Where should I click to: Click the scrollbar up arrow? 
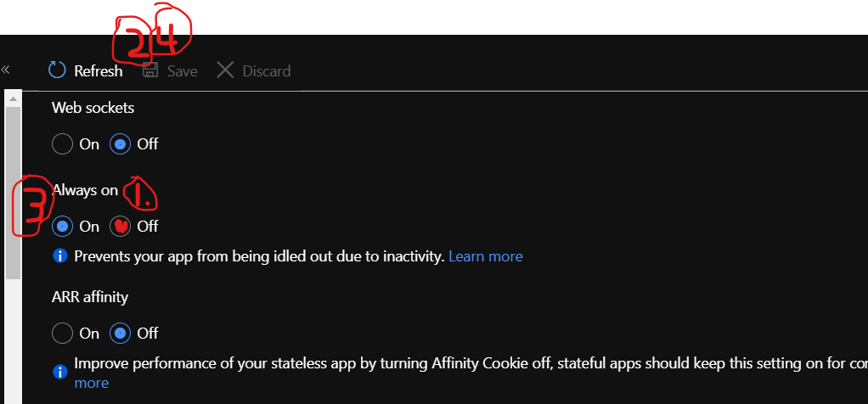tap(14, 99)
